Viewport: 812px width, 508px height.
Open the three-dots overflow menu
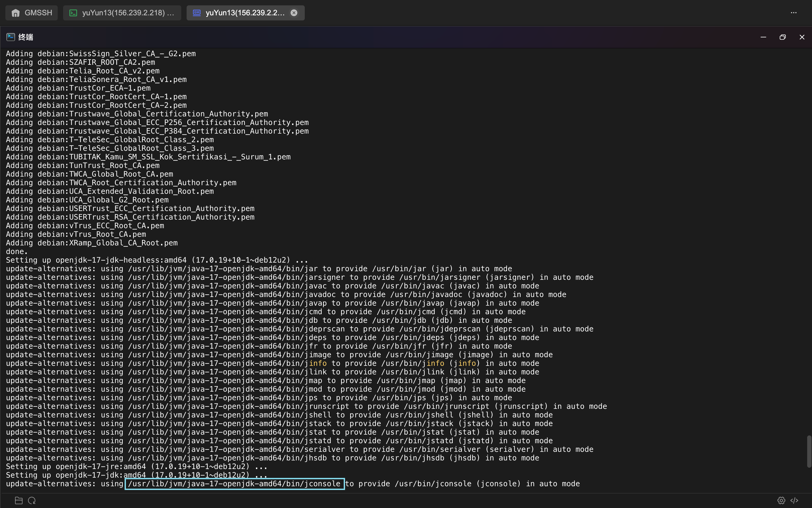click(x=793, y=13)
